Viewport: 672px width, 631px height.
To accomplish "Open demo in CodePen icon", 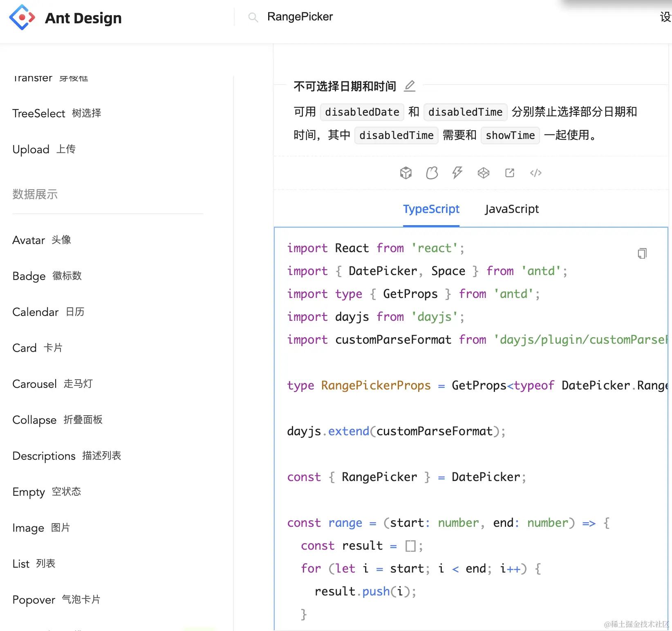I will [484, 173].
